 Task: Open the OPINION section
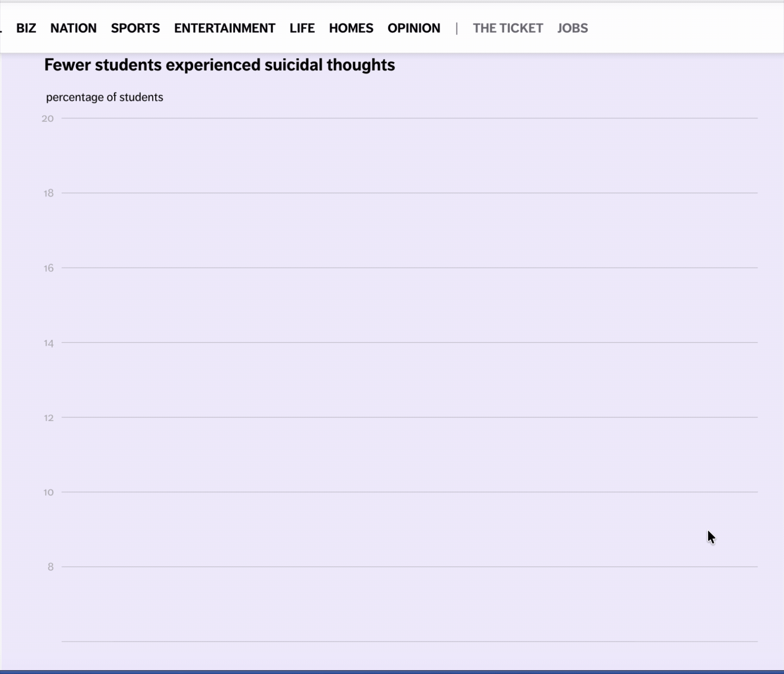pyautogui.click(x=414, y=28)
